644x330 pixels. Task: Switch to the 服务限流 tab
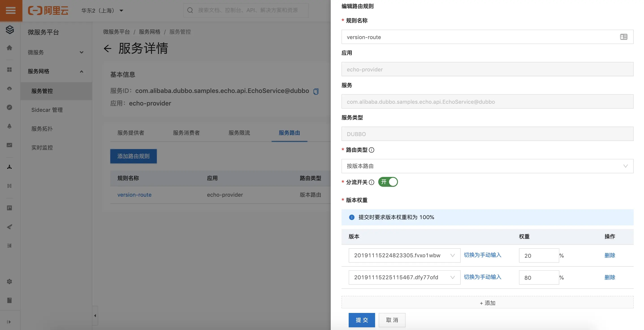click(239, 133)
